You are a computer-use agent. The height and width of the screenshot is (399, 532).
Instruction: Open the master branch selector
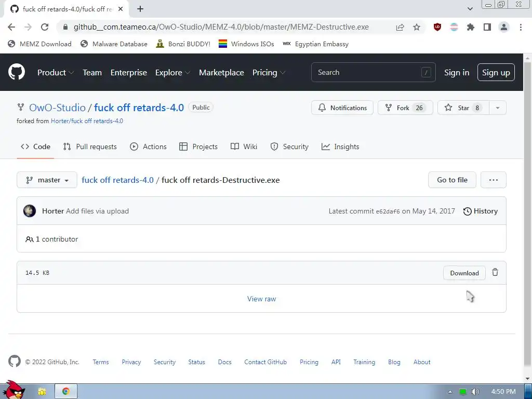(47, 180)
